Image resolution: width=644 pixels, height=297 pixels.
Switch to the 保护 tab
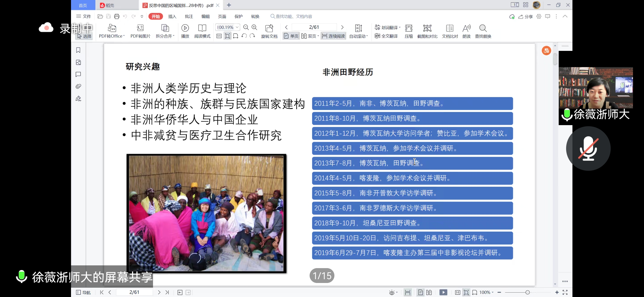pos(239,16)
